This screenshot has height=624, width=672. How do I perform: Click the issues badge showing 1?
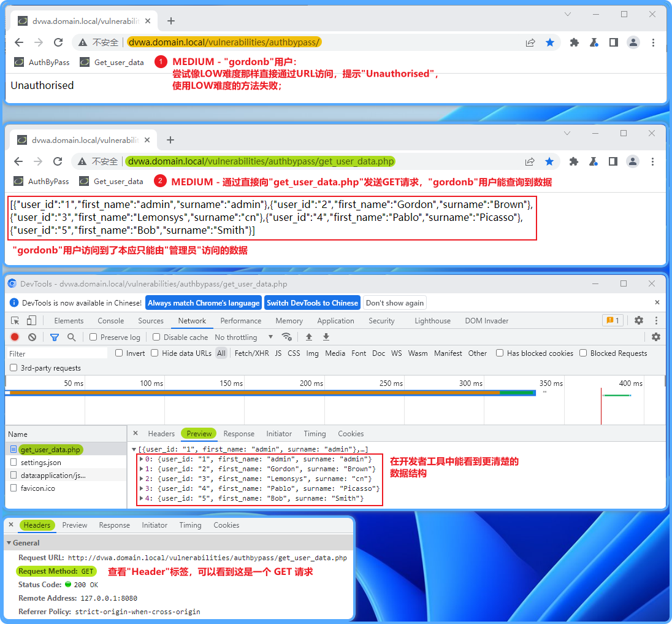pos(613,320)
